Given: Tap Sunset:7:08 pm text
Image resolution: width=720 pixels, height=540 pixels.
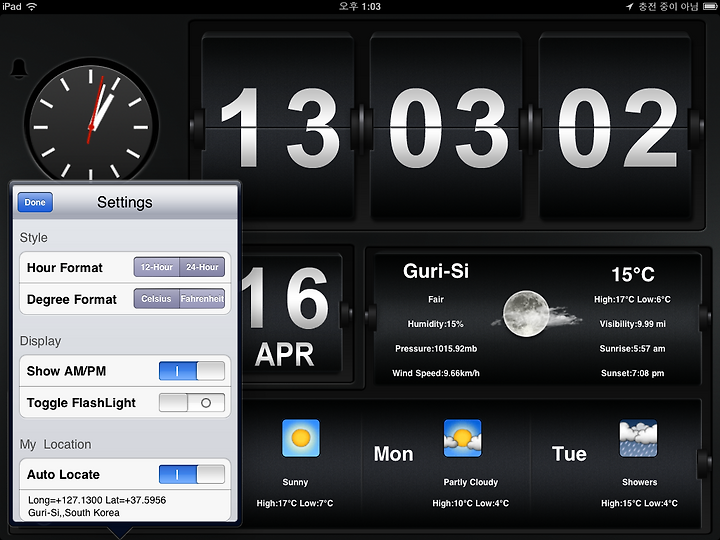Looking at the screenshot, I should (x=632, y=373).
